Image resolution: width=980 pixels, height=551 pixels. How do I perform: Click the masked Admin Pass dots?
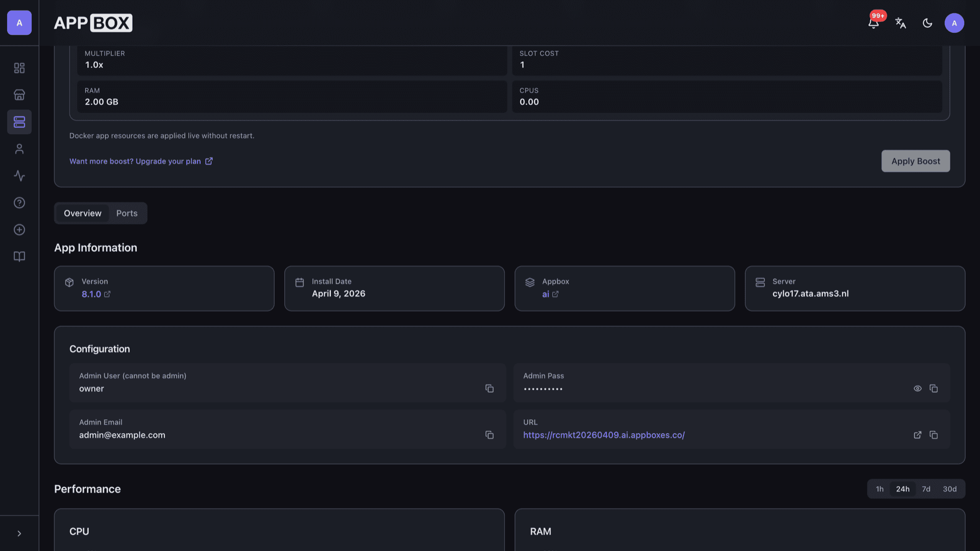point(543,389)
